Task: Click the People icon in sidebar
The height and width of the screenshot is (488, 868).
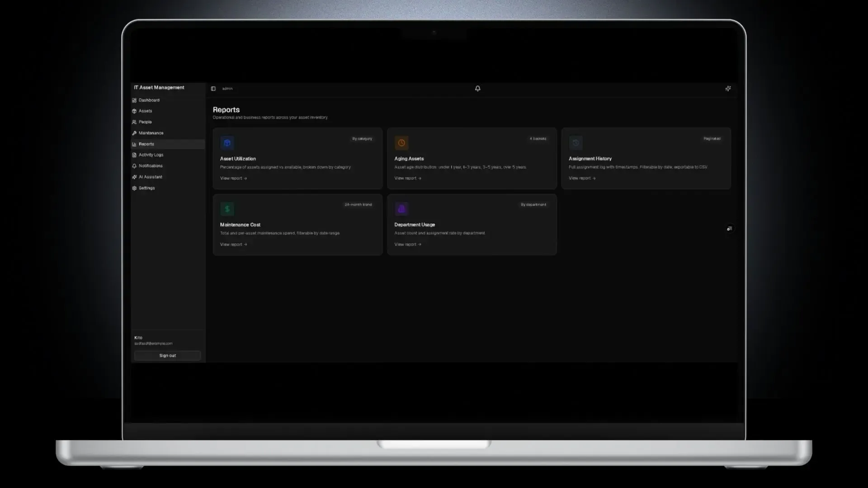Action: [x=134, y=122]
